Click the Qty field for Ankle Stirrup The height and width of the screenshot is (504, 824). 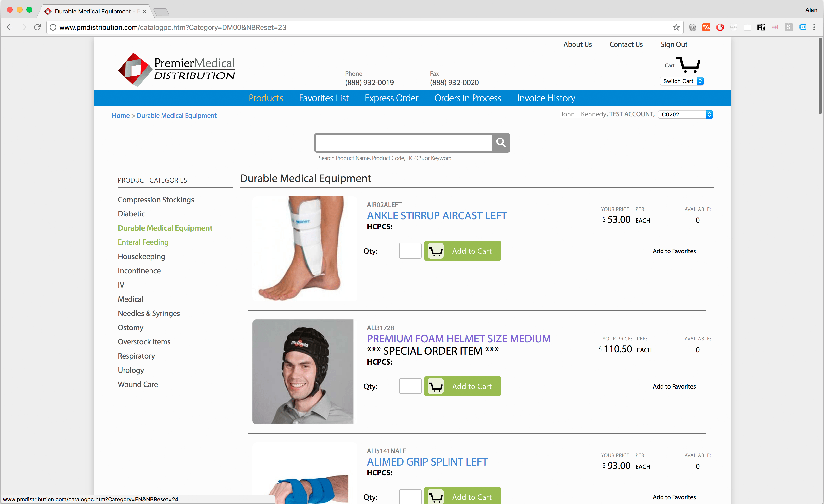pos(410,251)
